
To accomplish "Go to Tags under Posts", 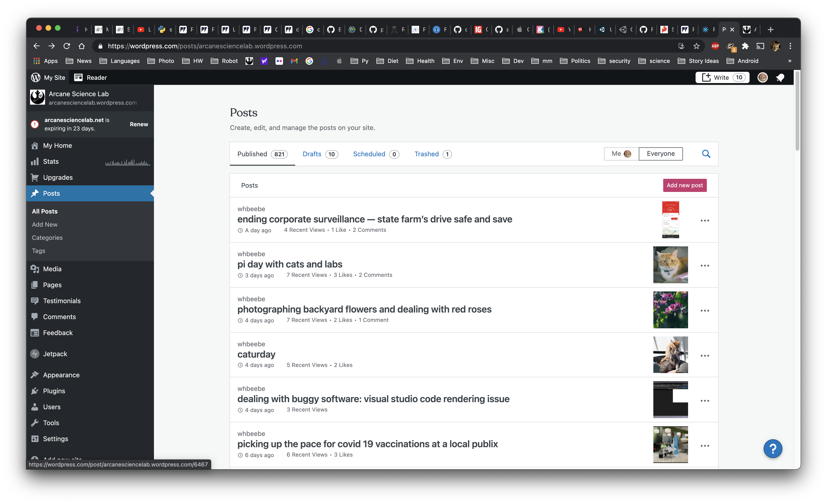I will pyautogui.click(x=38, y=251).
